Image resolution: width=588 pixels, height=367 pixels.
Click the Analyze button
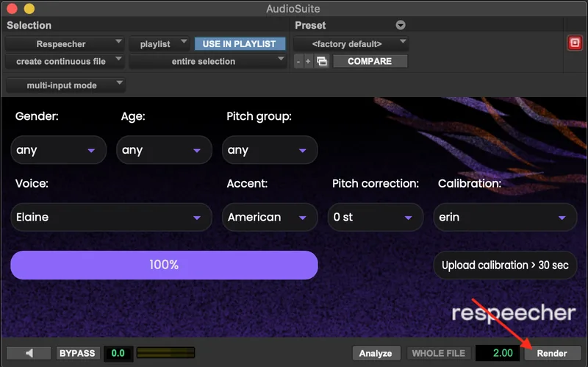tap(376, 353)
